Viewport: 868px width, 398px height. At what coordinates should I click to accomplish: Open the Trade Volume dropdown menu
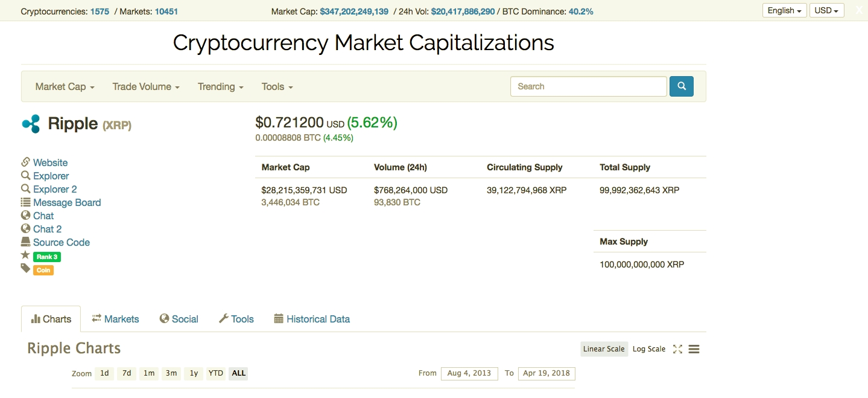pyautogui.click(x=146, y=87)
